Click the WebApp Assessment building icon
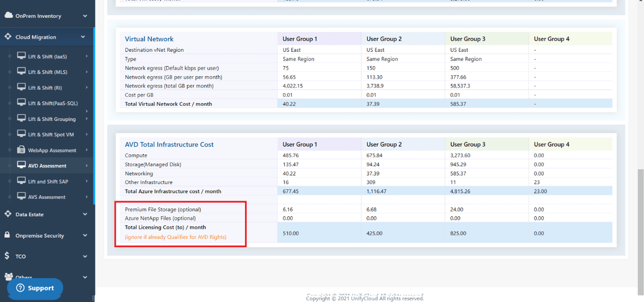644x302 pixels. (x=21, y=149)
